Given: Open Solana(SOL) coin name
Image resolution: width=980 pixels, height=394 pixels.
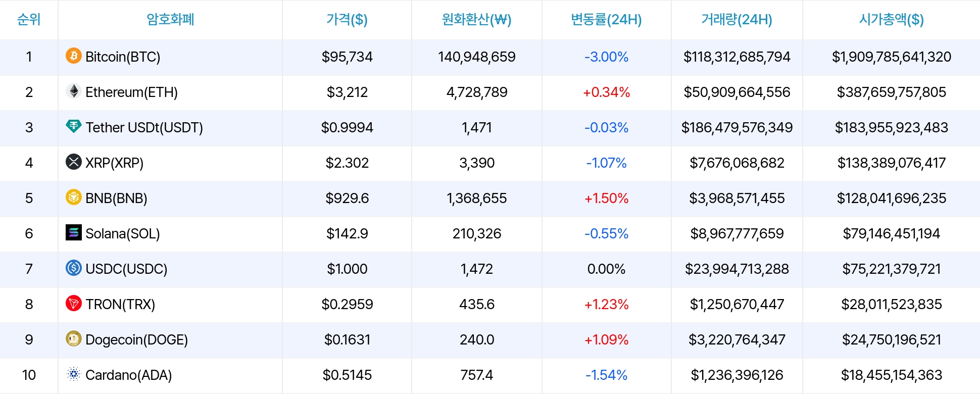Looking at the screenshot, I should point(123,233).
